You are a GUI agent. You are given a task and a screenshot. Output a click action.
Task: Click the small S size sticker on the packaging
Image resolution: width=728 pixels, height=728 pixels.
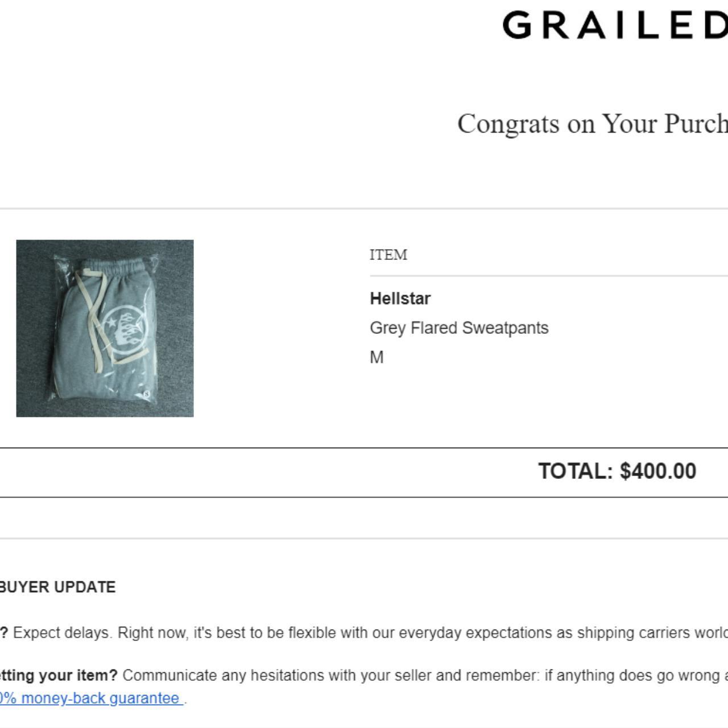pyautogui.click(x=147, y=394)
